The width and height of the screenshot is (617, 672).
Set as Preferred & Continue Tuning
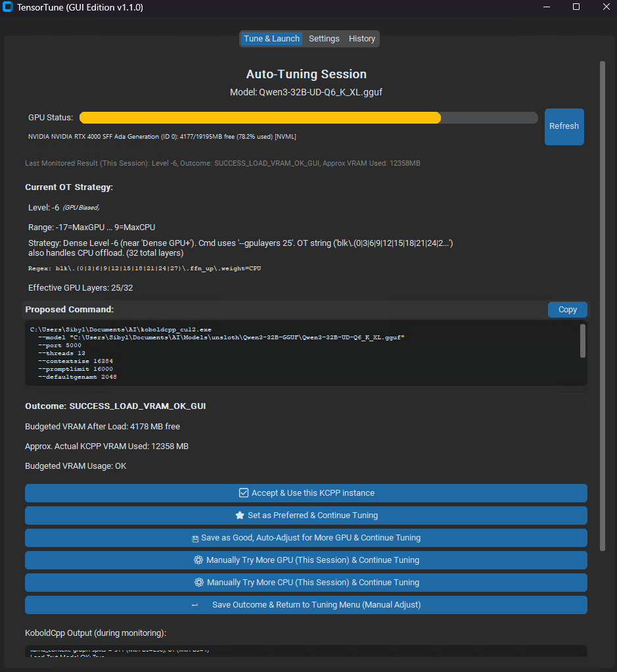pyautogui.click(x=306, y=515)
